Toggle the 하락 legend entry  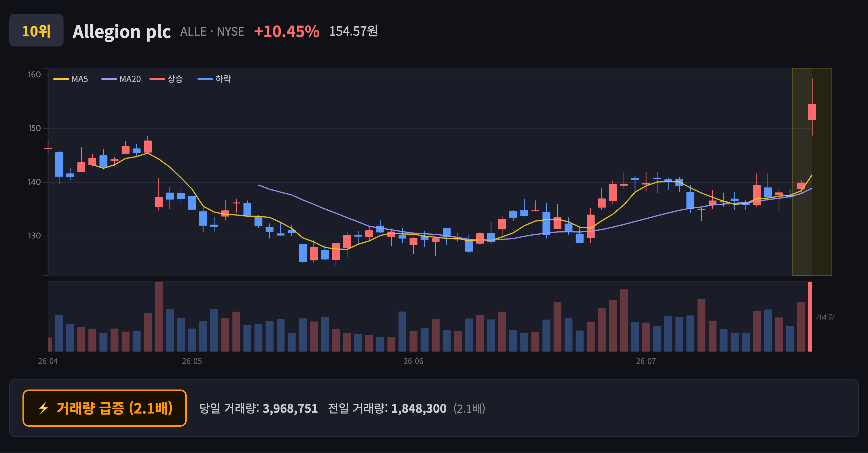coord(214,79)
